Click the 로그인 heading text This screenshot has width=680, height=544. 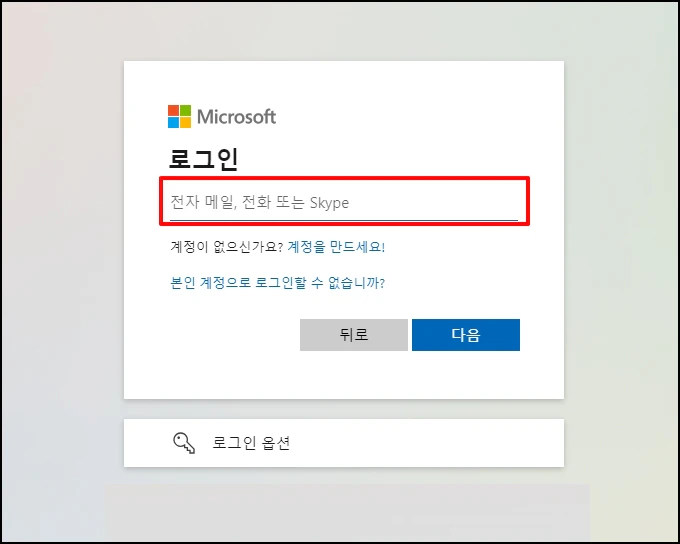(x=203, y=159)
